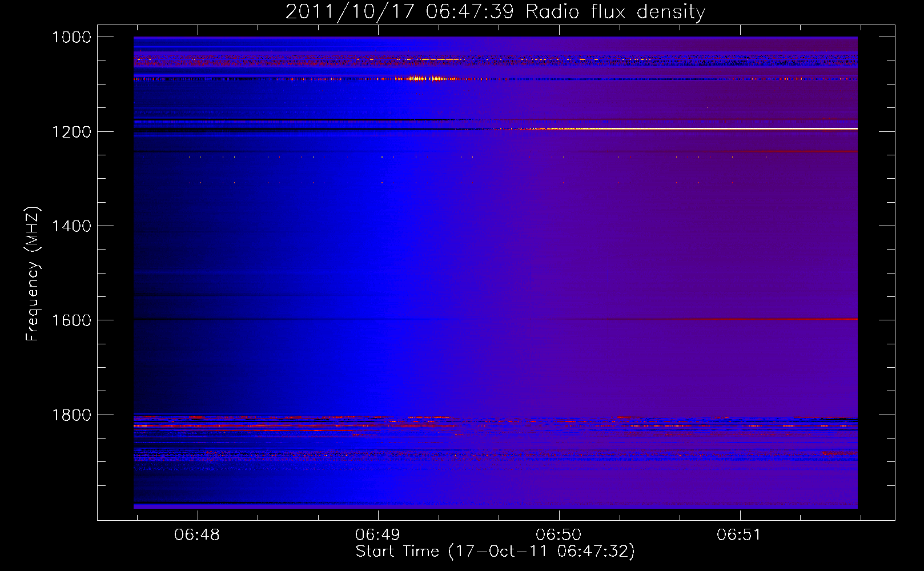This screenshot has width=924, height=571.
Task: Click the plot title '2011/10/17 06:47:39 Radio flux density'
Action: tap(495, 11)
